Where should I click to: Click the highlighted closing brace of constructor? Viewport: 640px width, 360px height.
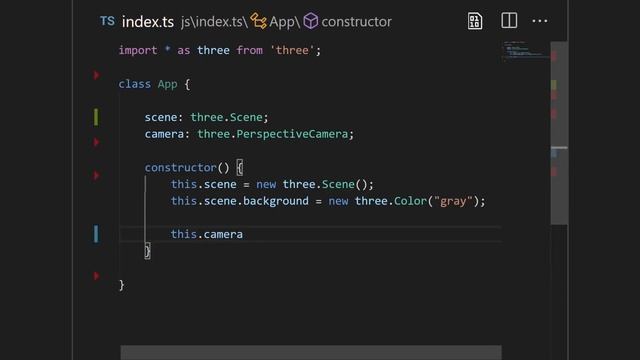147,251
